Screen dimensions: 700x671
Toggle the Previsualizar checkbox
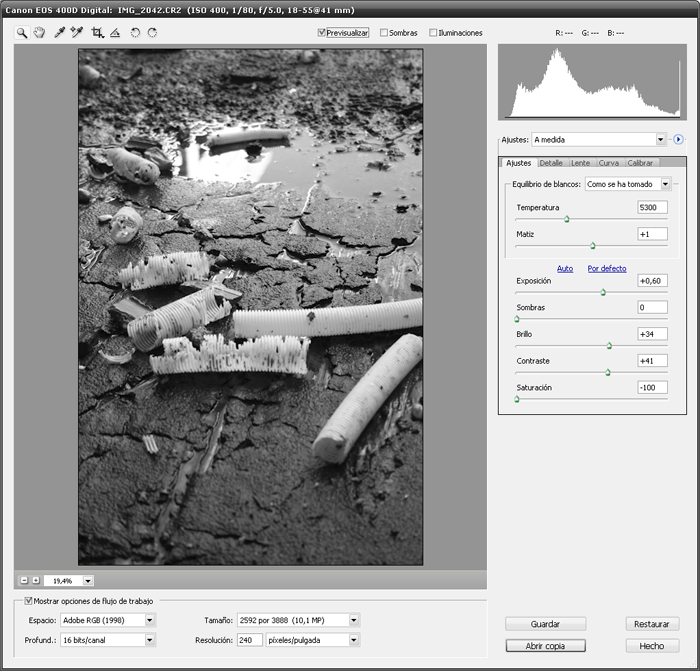[322, 33]
